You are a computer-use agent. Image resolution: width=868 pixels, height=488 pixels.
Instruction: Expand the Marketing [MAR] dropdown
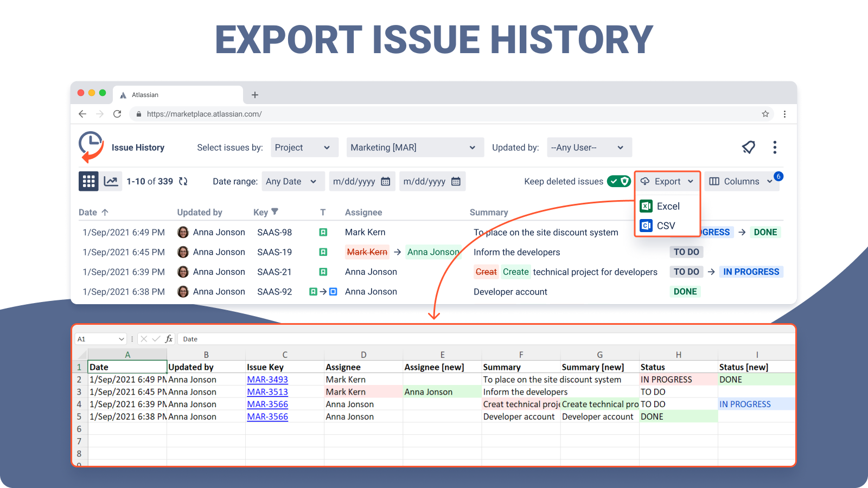point(415,147)
